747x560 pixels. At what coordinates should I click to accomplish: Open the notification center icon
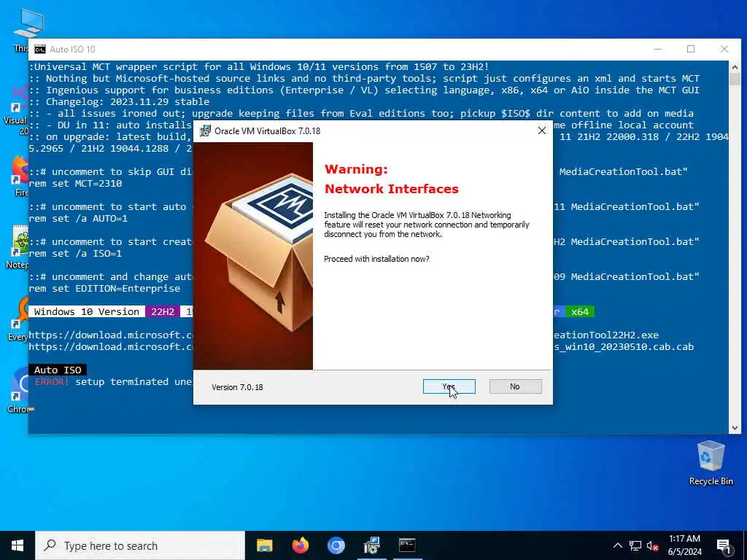[724, 545]
